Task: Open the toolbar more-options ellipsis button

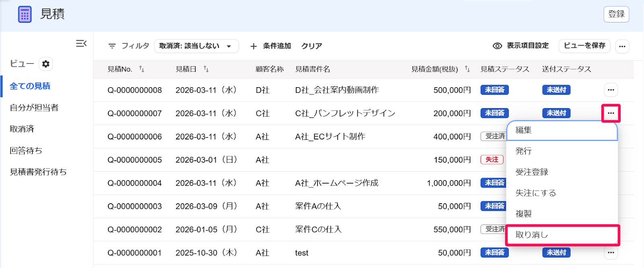Action: pos(622,46)
